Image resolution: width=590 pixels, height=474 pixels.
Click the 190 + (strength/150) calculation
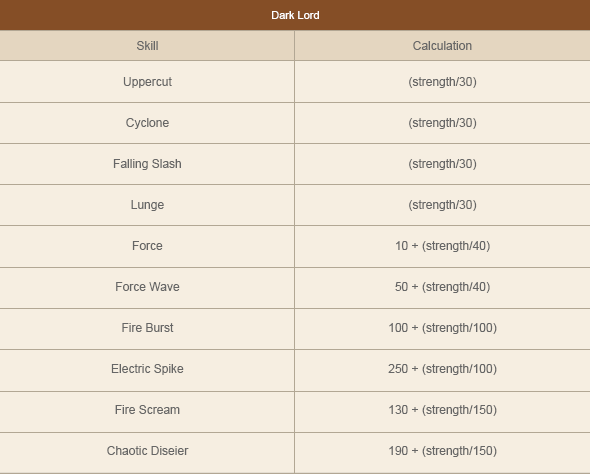click(442, 451)
